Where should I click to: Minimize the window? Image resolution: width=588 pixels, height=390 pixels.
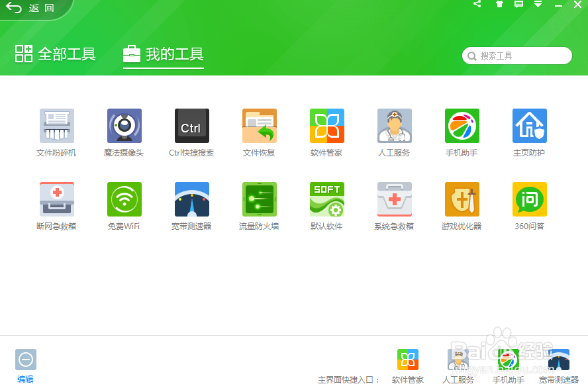tap(558, 5)
